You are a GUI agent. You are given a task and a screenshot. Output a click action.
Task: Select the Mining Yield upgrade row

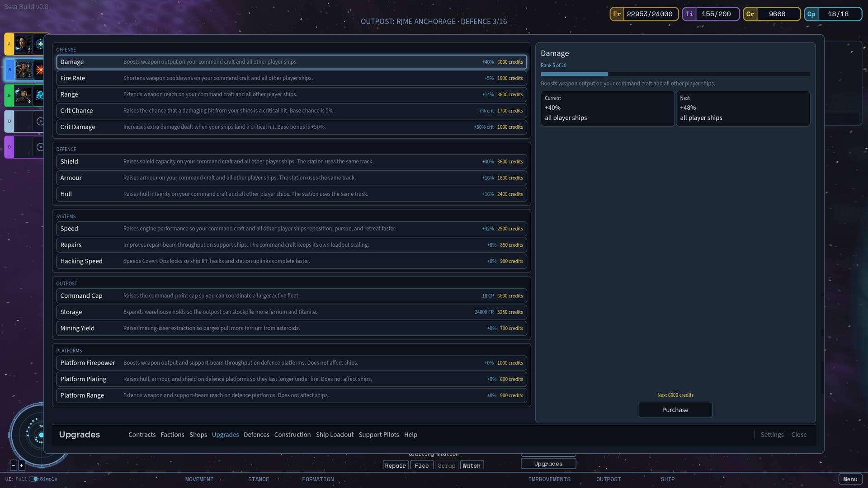[292, 328]
